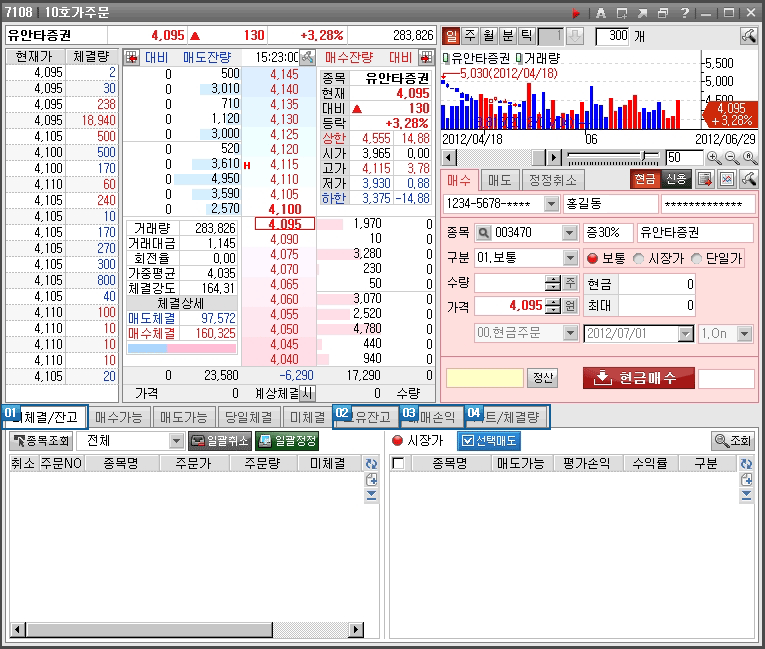Switch to 신용 (credit) order mode
The image size is (765, 649).
click(676, 180)
